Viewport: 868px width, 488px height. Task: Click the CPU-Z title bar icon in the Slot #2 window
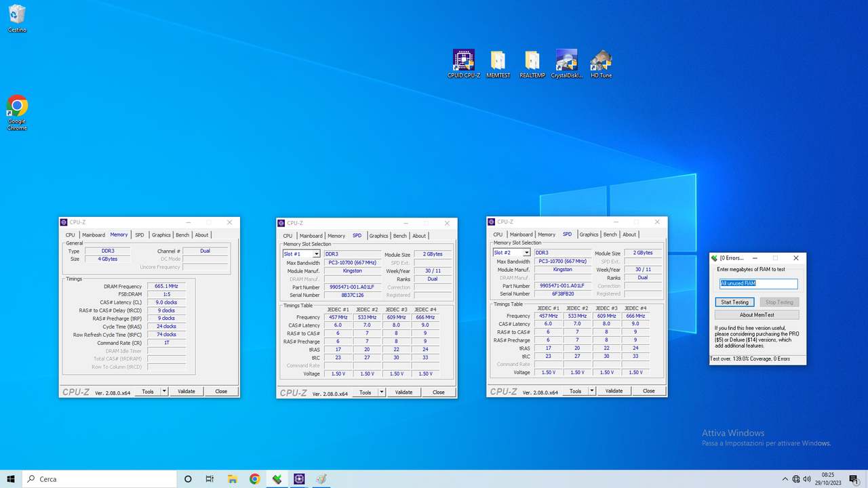[x=492, y=222]
